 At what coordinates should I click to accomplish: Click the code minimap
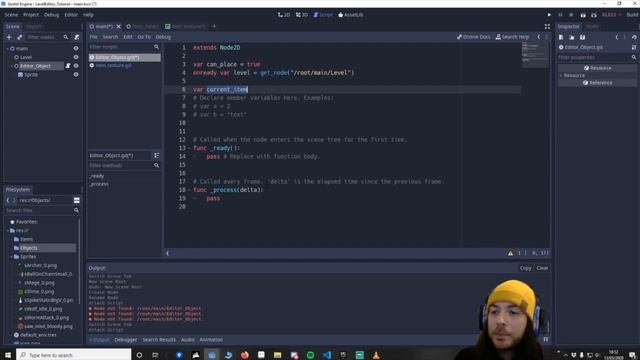click(x=535, y=55)
